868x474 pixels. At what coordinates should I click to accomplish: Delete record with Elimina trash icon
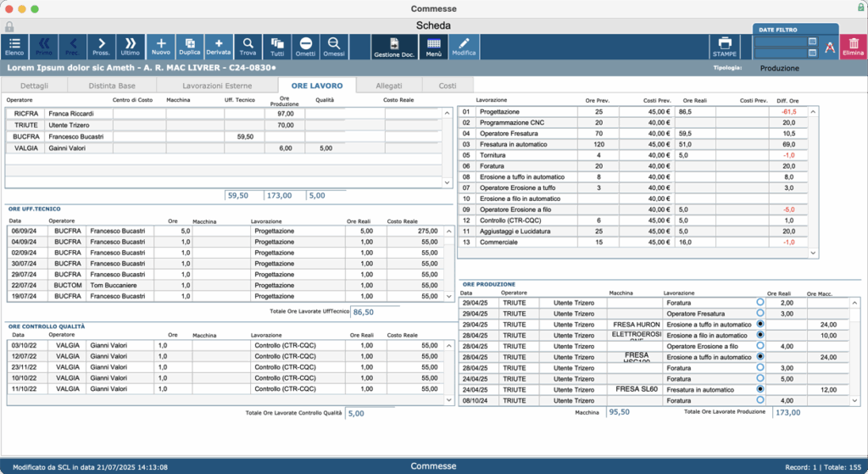coord(853,47)
